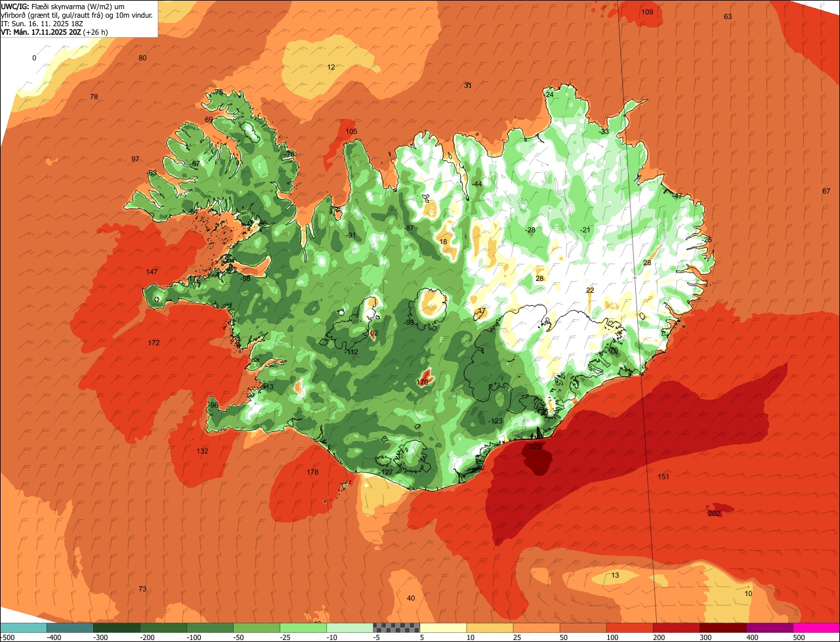Click the -33 value in northeast Iceland
Viewport: 840px width, 642px height.
[x=604, y=131]
